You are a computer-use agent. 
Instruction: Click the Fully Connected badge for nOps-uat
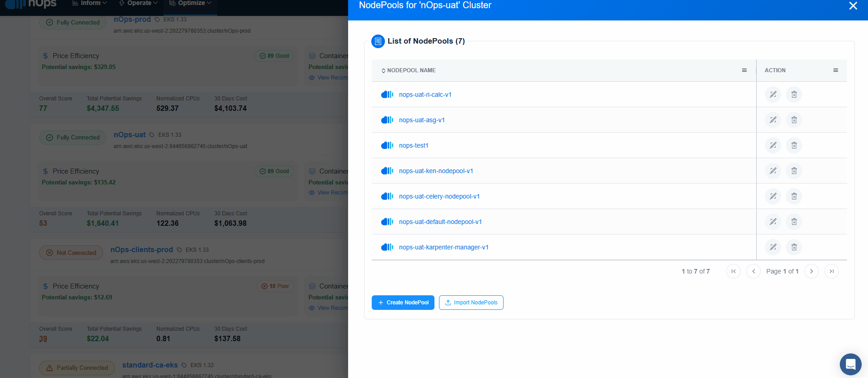pyautogui.click(x=73, y=138)
